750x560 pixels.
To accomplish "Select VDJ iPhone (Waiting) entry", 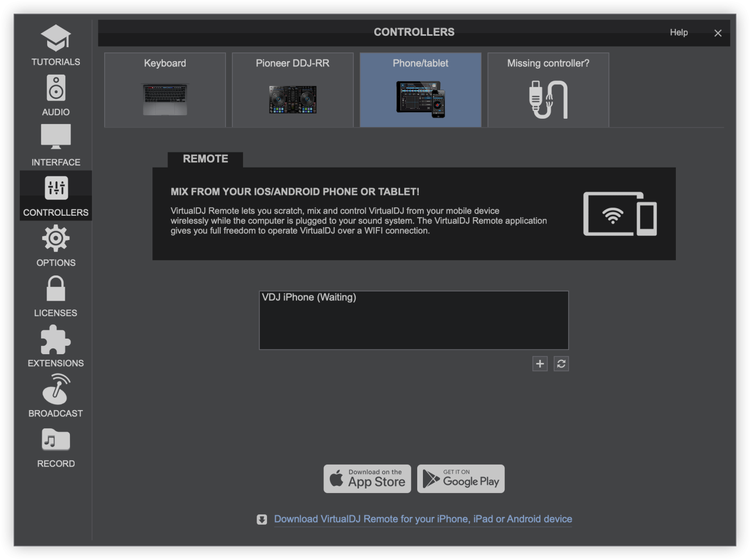I will (309, 298).
